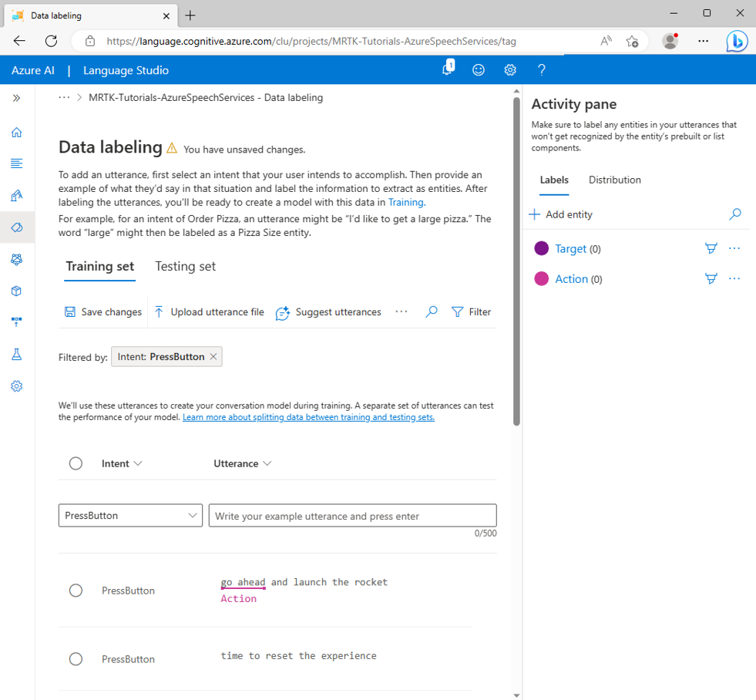This screenshot has height=700, width=756.
Task: Click the main content vertical scrollbar
Action: coord(516,261)
